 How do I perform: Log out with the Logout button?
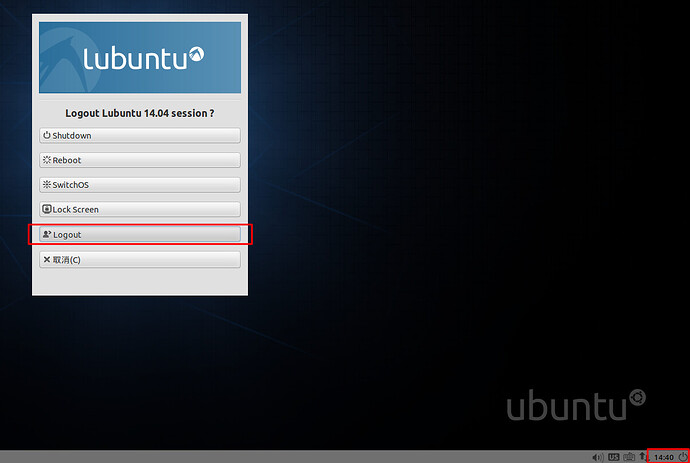[x=140, y=235]
